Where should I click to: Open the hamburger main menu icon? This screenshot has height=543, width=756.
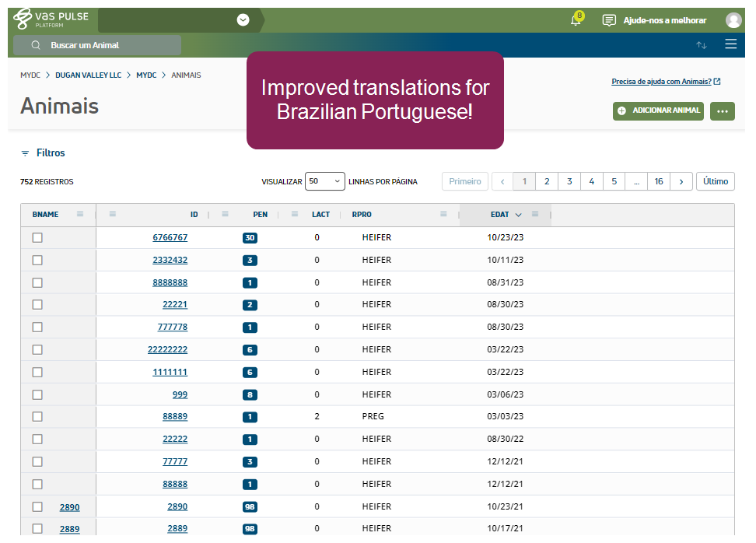[730, 44]
